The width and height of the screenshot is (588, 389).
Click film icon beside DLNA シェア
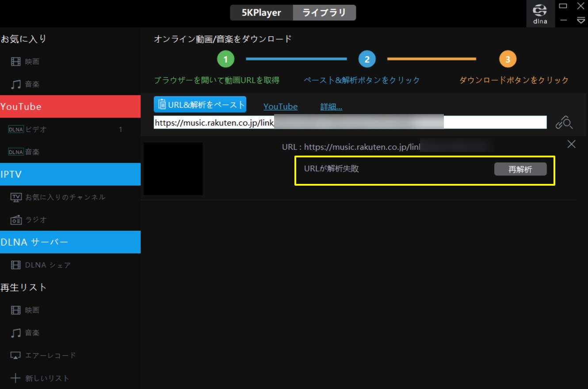point(16,265)
